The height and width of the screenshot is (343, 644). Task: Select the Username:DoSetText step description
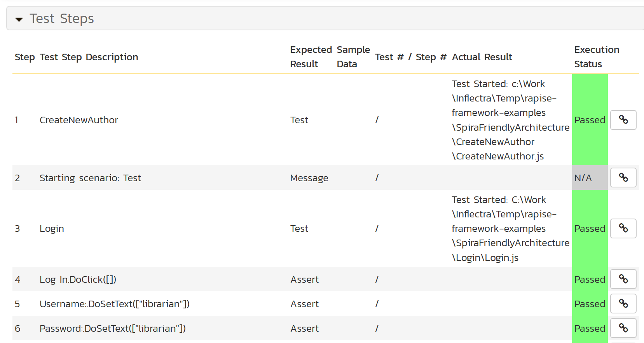tap(114, 304)
